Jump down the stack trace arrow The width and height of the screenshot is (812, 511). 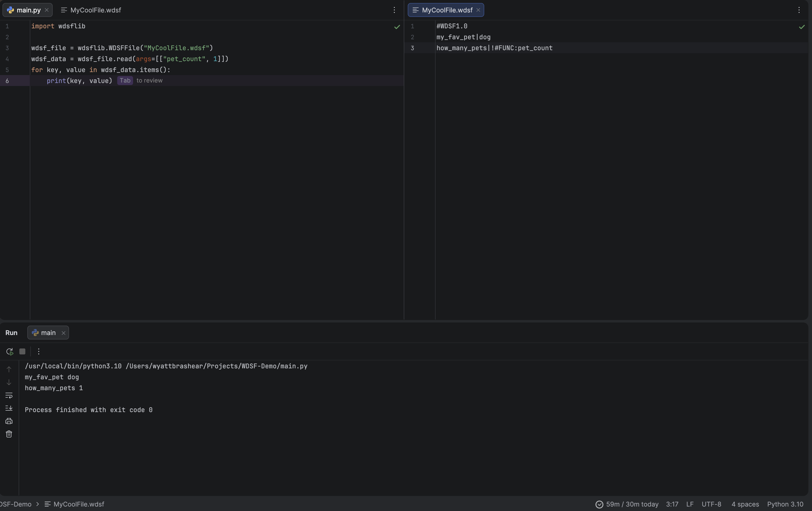point(9,382)
